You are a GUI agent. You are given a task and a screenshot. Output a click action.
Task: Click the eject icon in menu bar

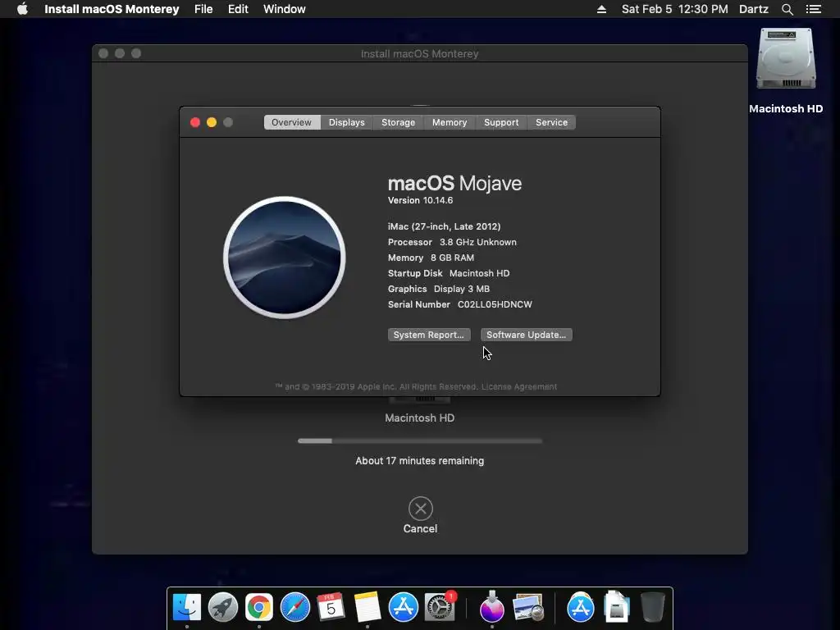(601, 9)
